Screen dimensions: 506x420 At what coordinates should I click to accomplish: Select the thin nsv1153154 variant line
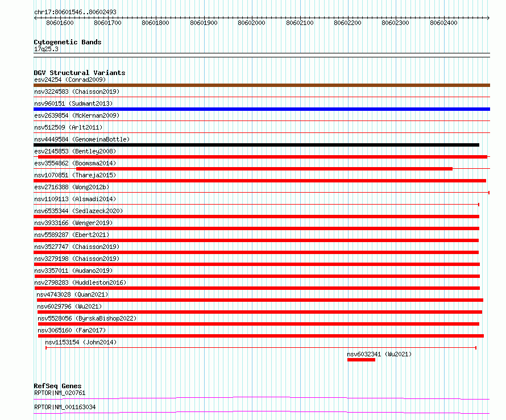[x=261, y=348]
